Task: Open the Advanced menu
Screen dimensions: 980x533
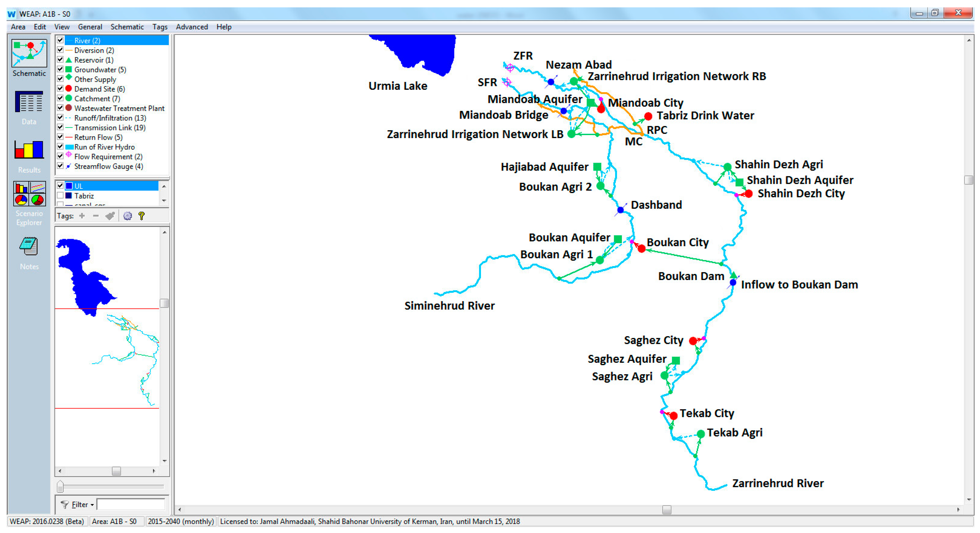Action: click(x=191, y=27)
